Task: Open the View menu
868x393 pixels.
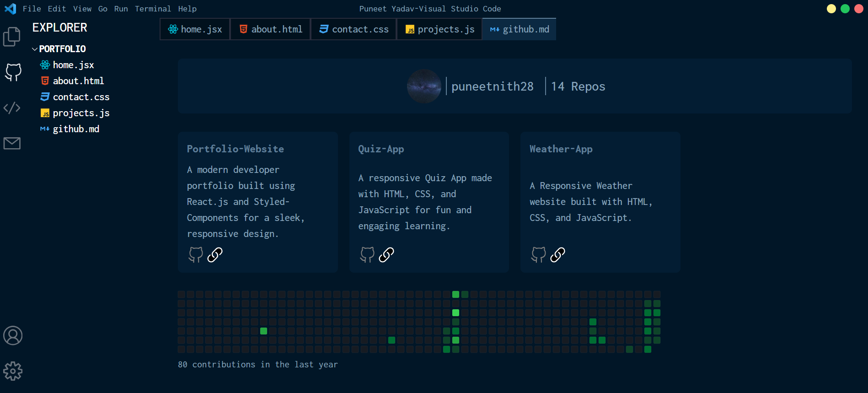Action: [82, 9]
